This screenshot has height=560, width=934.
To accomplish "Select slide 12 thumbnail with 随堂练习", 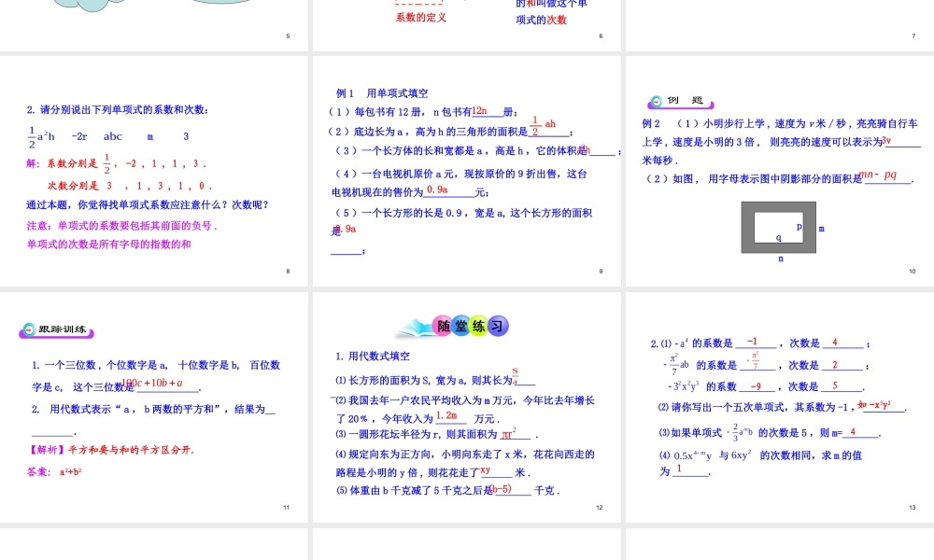I will [467, 406].
